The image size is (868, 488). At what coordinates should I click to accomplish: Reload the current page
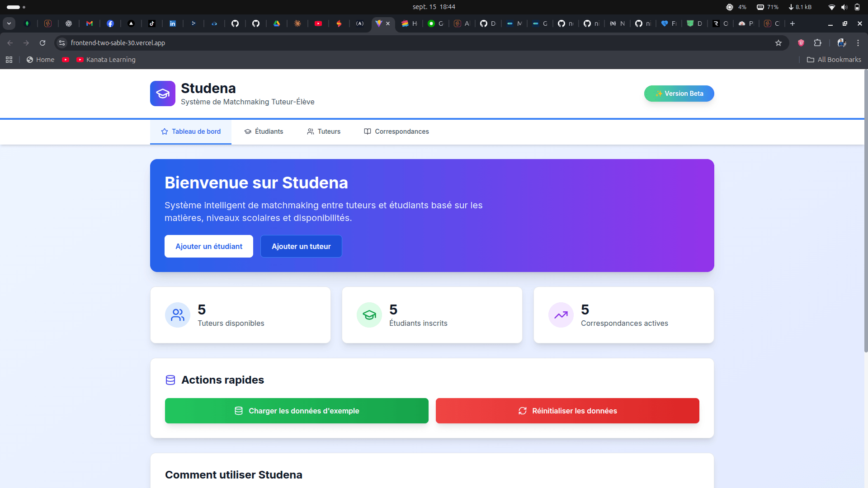[x=42, y=43]
